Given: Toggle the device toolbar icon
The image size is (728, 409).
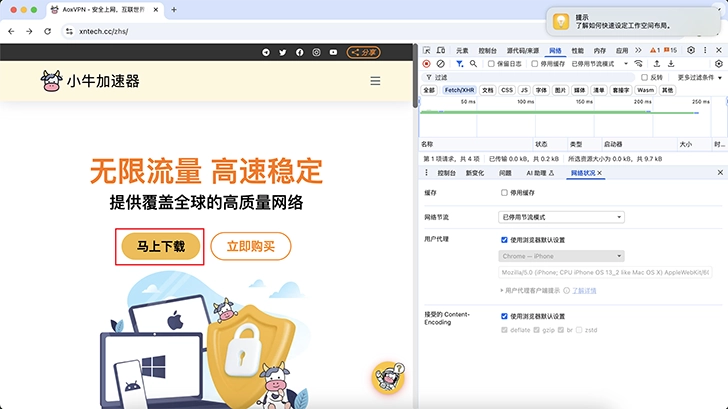Looking at the screenshot, I should tap(441, 50).
